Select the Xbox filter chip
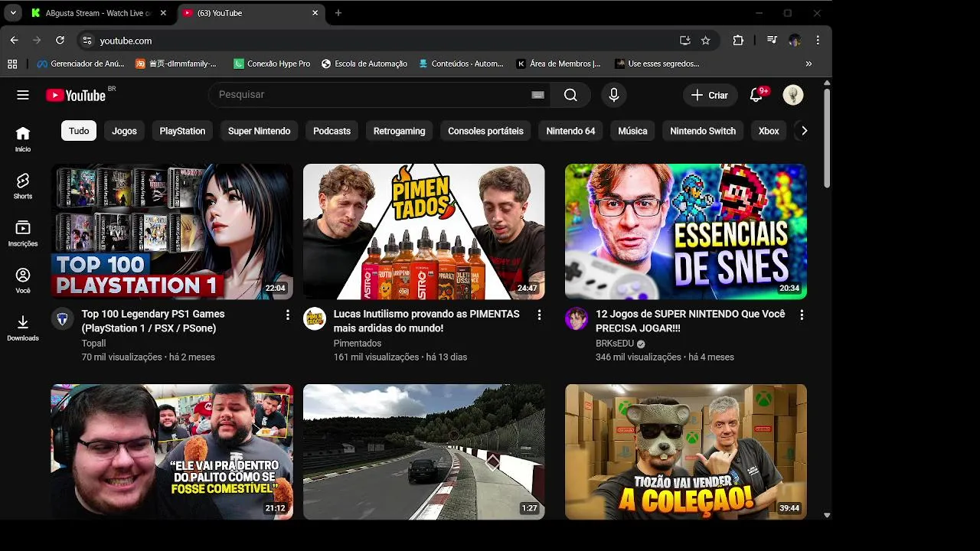 [x=769, y=131]
